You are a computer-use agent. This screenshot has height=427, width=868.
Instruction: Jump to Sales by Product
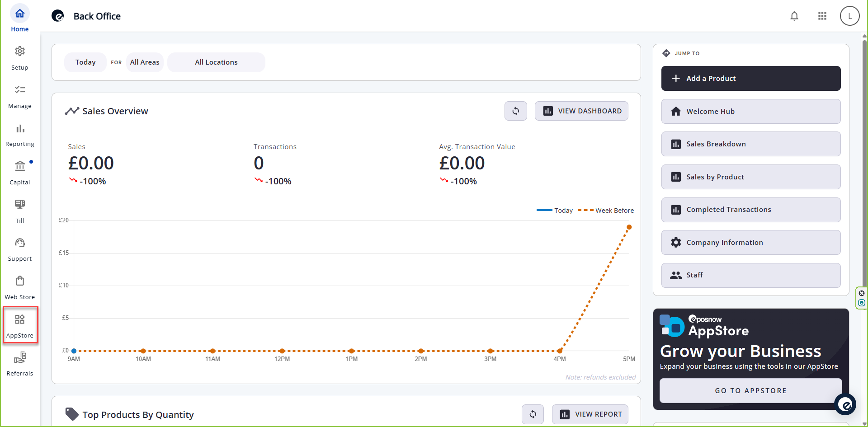[x=751, y=177]
